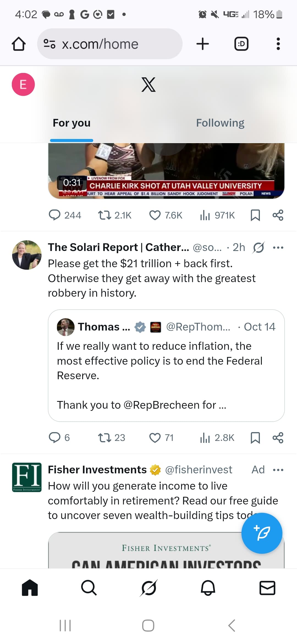
Task: Open a new browser tab with plus
Action: pyautogui.click(x=203, y=44)
